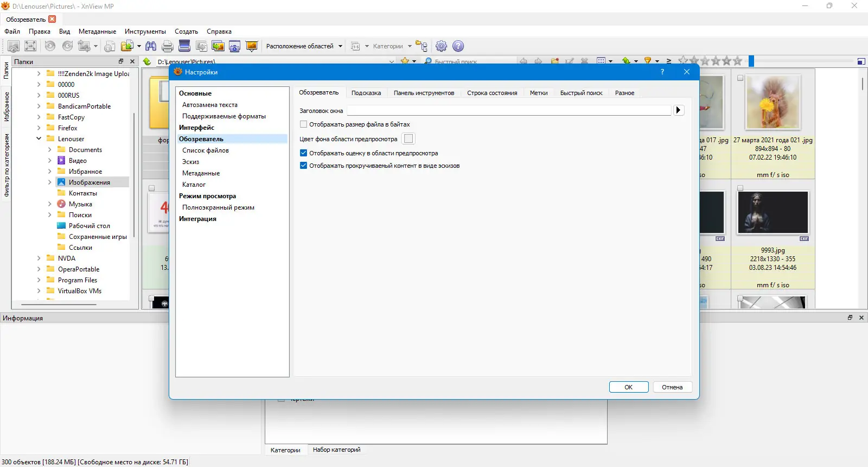
Task: Click the view mode grid icon
Action: tap(601, 61)
